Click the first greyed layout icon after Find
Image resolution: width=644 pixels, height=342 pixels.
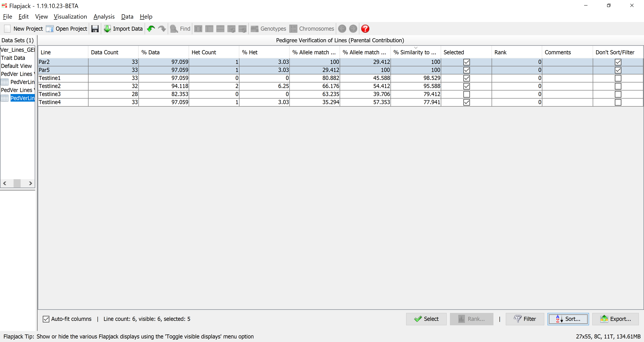coord(198,29)
